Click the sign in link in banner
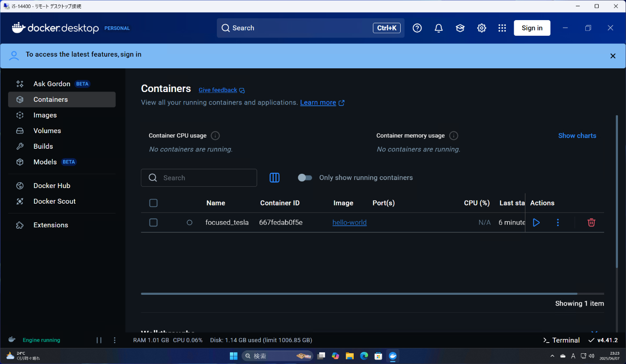626x364 pixels. point(131,54)
